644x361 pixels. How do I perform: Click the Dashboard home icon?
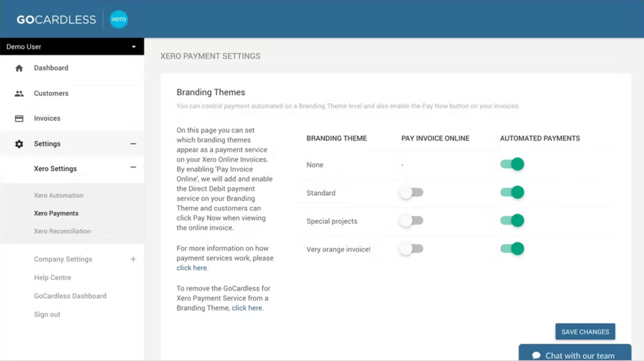(x=19, y=68)
